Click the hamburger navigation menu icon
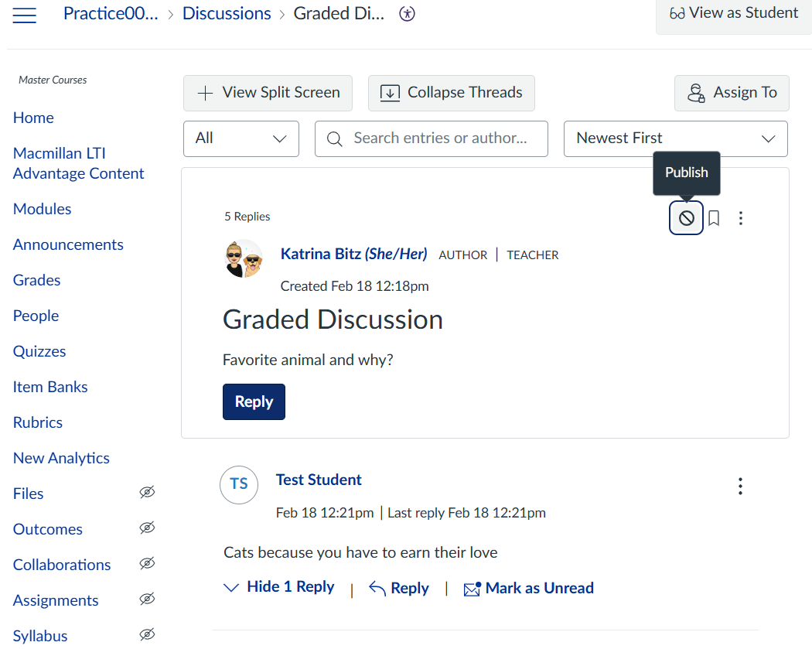 point(24,15)
